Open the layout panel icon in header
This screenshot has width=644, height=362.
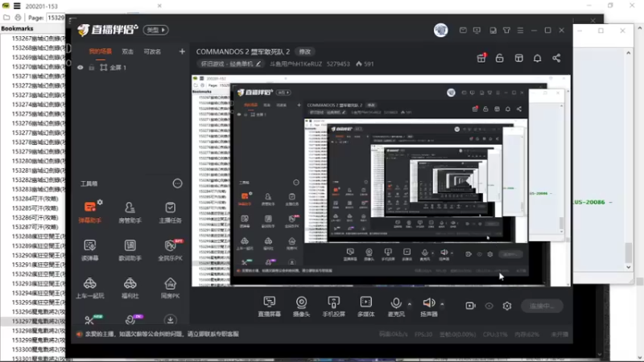click(518, 58)
